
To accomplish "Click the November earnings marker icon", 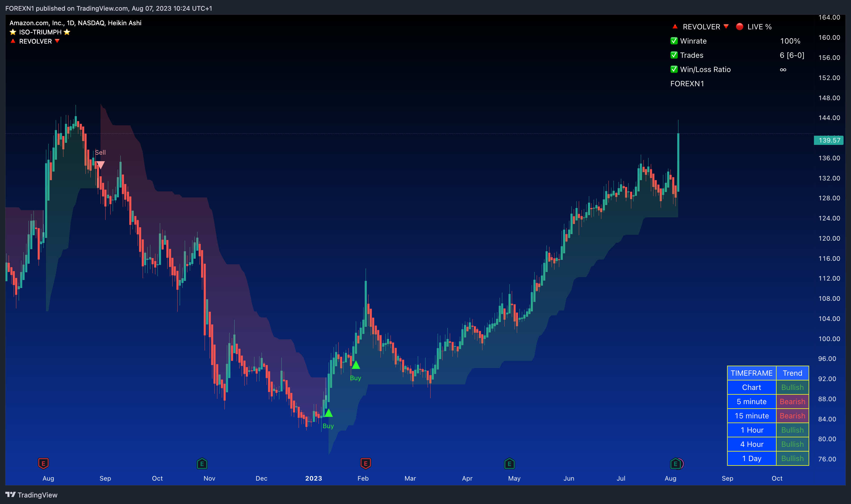I will pos(202,463).
